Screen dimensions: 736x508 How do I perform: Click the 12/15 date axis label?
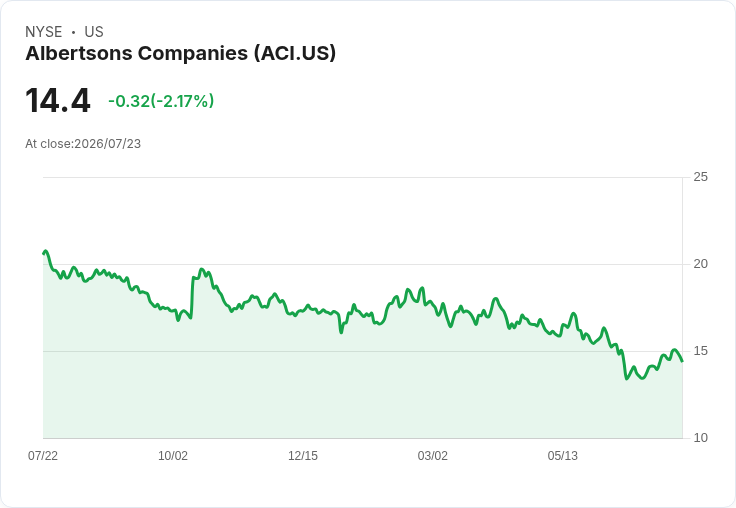(303, 455)
